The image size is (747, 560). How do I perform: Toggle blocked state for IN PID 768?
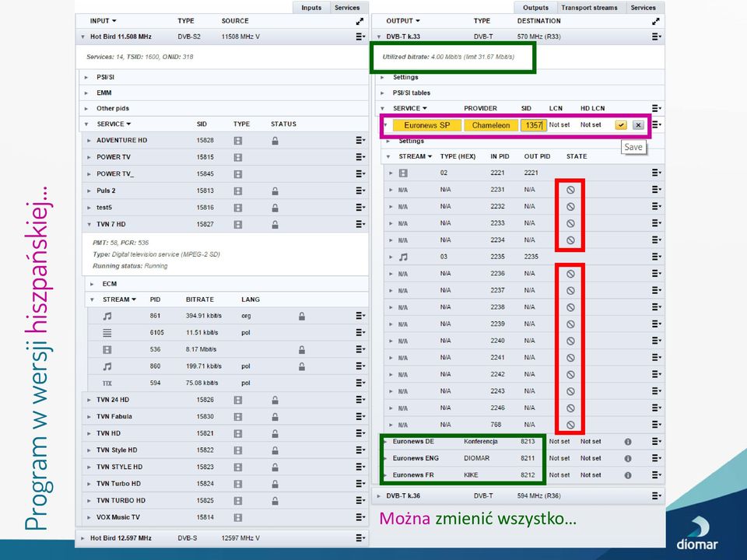tap(570, 425)
